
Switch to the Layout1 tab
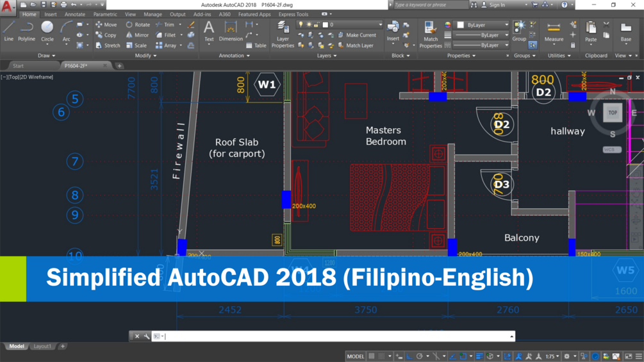pyautogui.click(x=42, y=347)
